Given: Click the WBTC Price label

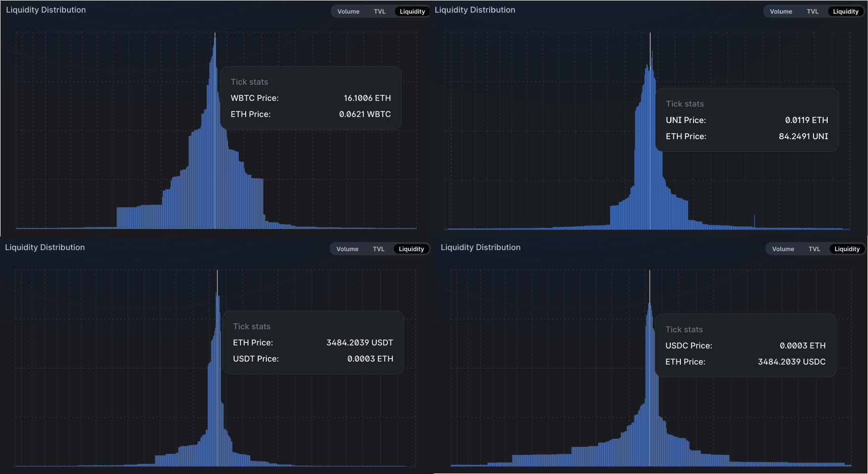Looking at the screenshot, I should (255, 98).
